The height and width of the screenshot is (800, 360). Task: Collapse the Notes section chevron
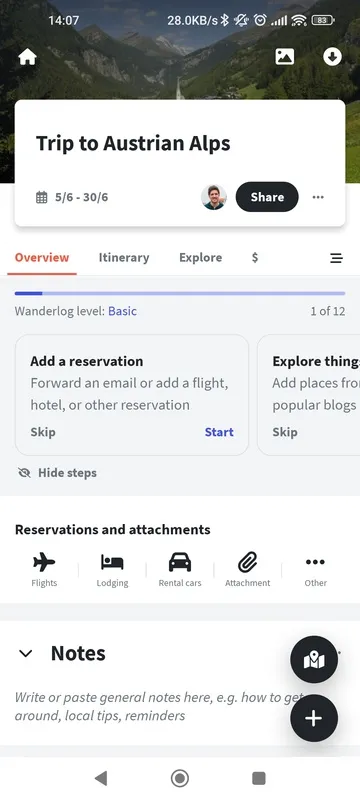(25, 653)
